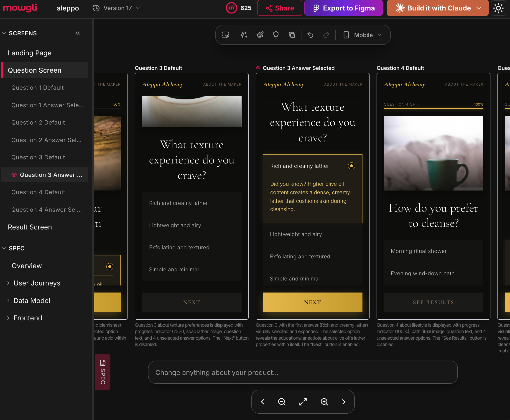
Task: Zoom out using the magnifier minus icon
Action: (x=282, y=402)
